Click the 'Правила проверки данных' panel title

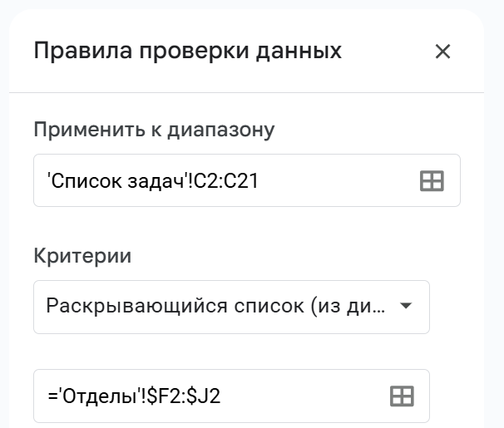tap(188, 51)
